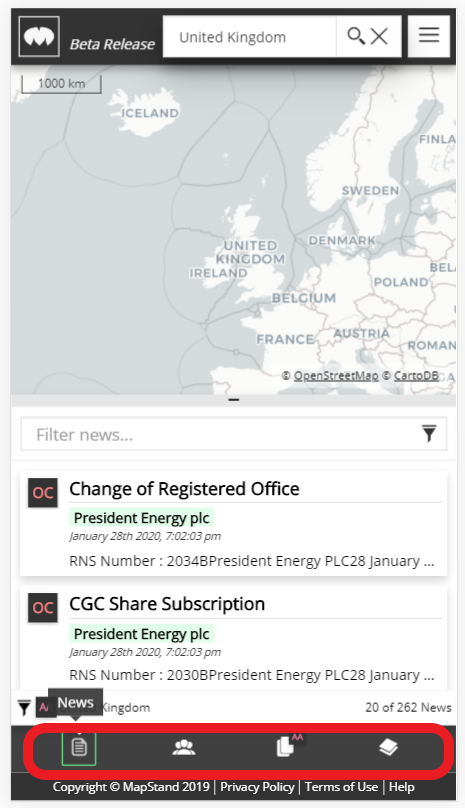The image size is (465, 808).
Task: Click the MapStand logo icon
Action: [39, 37]
